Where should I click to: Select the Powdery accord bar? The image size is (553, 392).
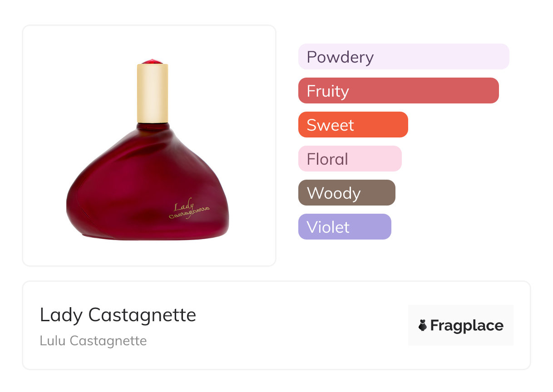404,57
